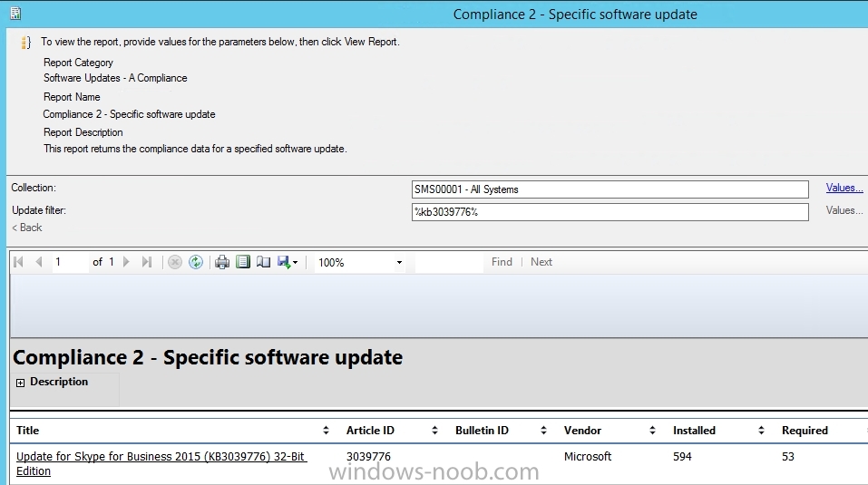Viewport: 868px width, 485px height.
Task: Click Find in report toolbar
Action: (502, 262)
